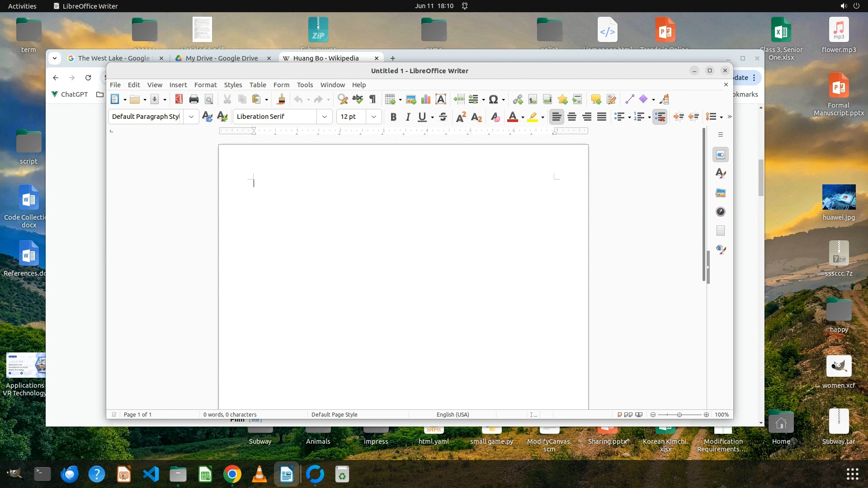Toggle Bold formatting
868x488 pixels.
click(393, 117)
